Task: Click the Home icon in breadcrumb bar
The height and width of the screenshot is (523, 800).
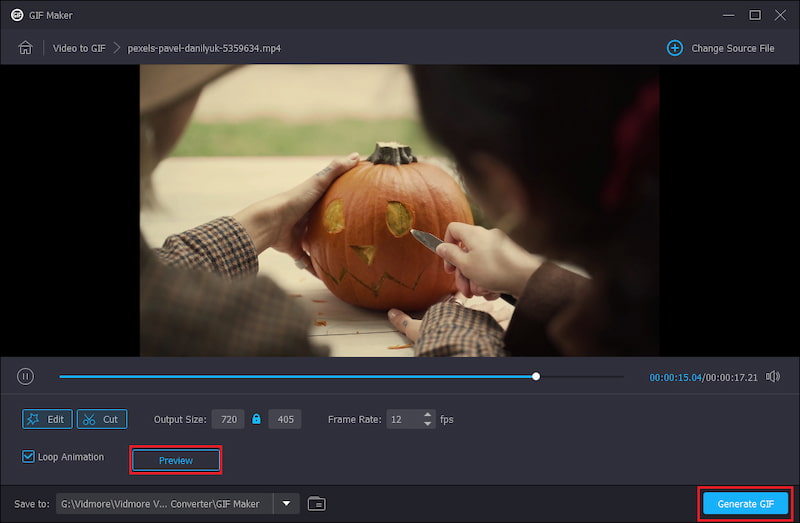Action: click(25, 48)
